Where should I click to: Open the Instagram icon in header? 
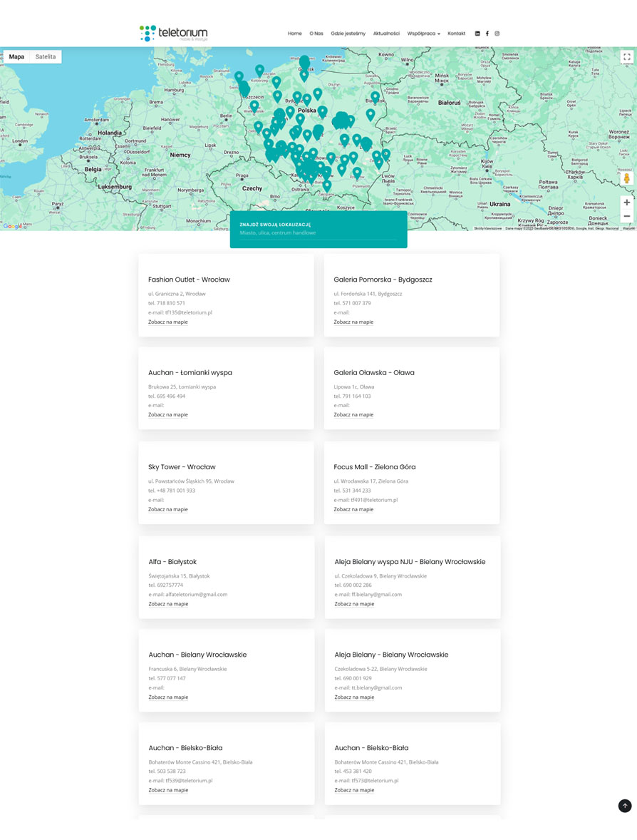(x=497, y=34)
